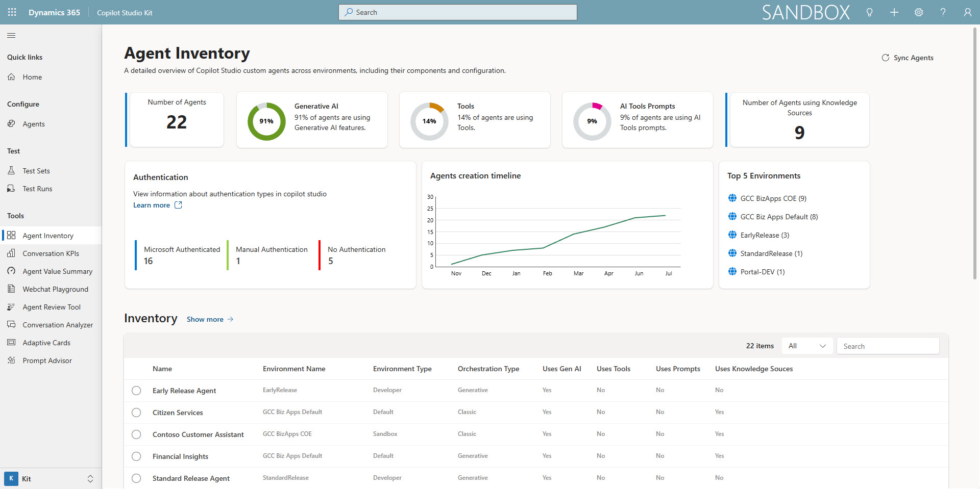Viewport: 980px width, 489px height.
Task: Click the globe icon for Portal-DEV
Action: click(x=732, y=272)
